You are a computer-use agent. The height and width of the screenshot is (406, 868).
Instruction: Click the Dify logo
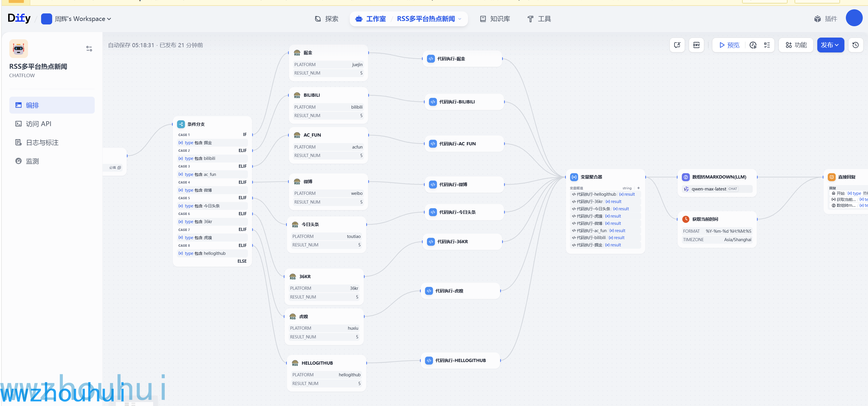pos(19,18)
